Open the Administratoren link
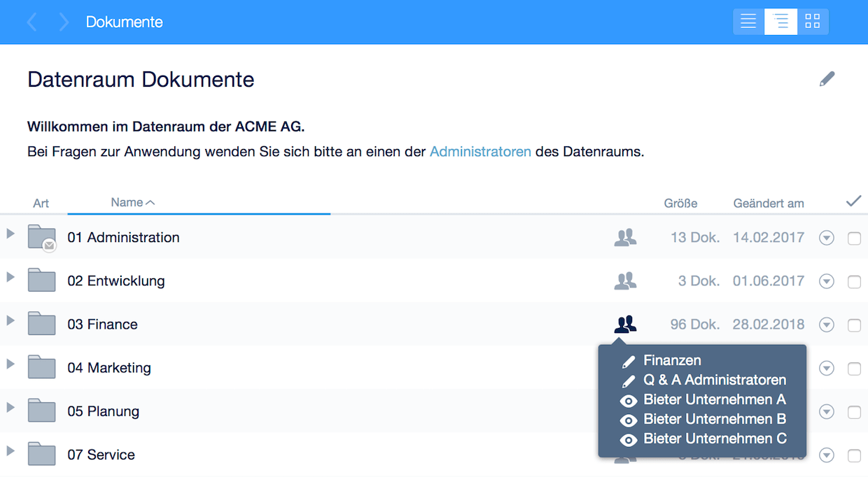 [480, 151]
